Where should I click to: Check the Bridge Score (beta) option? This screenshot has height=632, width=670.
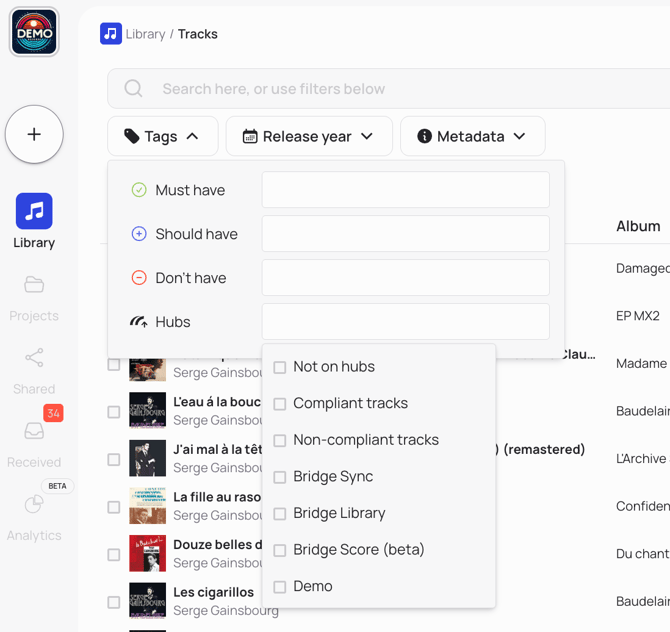(x=280, y=550)
